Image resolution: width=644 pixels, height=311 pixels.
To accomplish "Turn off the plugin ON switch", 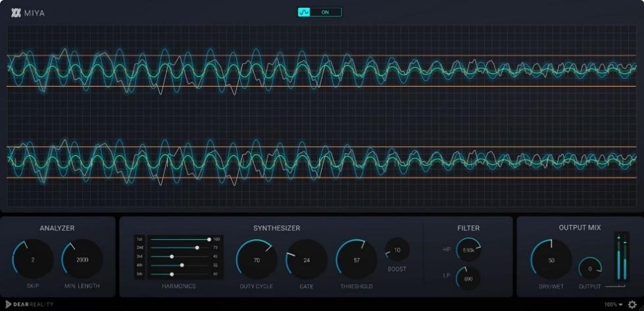I will point(320,12).
